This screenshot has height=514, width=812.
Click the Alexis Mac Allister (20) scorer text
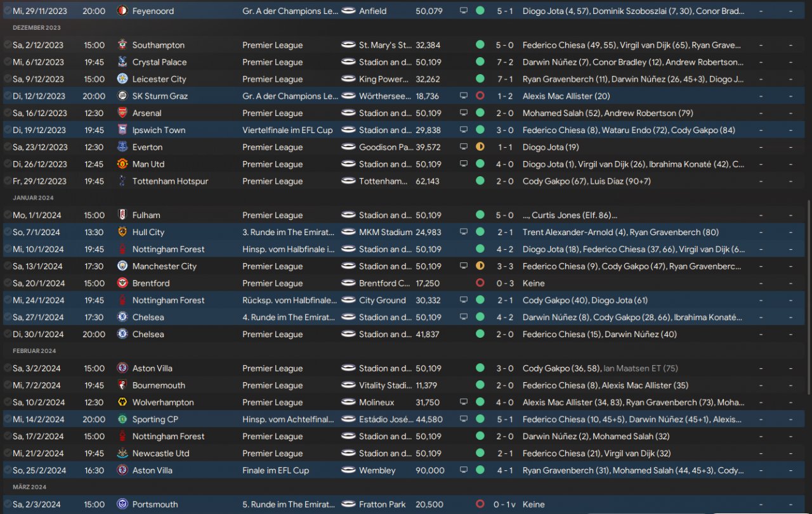[566, 96]
